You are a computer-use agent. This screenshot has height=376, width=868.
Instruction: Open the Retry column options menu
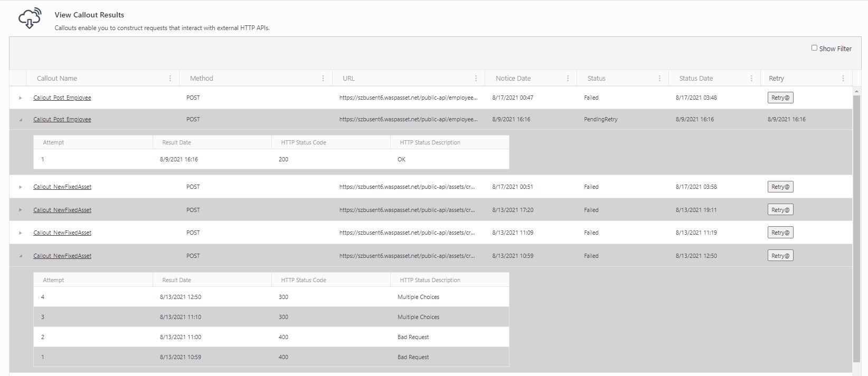[843, 78]
